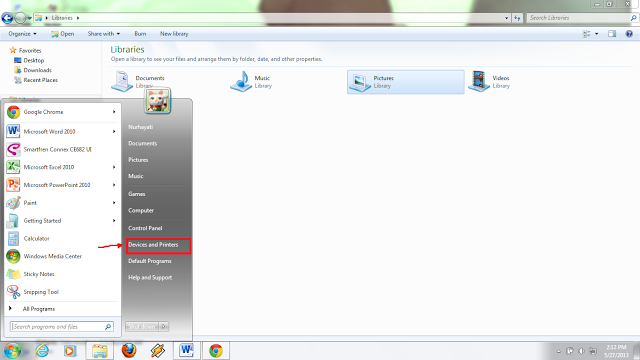Image resolution: width=640 pixels, height=360 pixels.
Task: Select Recent Places under Favorites
Action: click(x=40, y=80)
